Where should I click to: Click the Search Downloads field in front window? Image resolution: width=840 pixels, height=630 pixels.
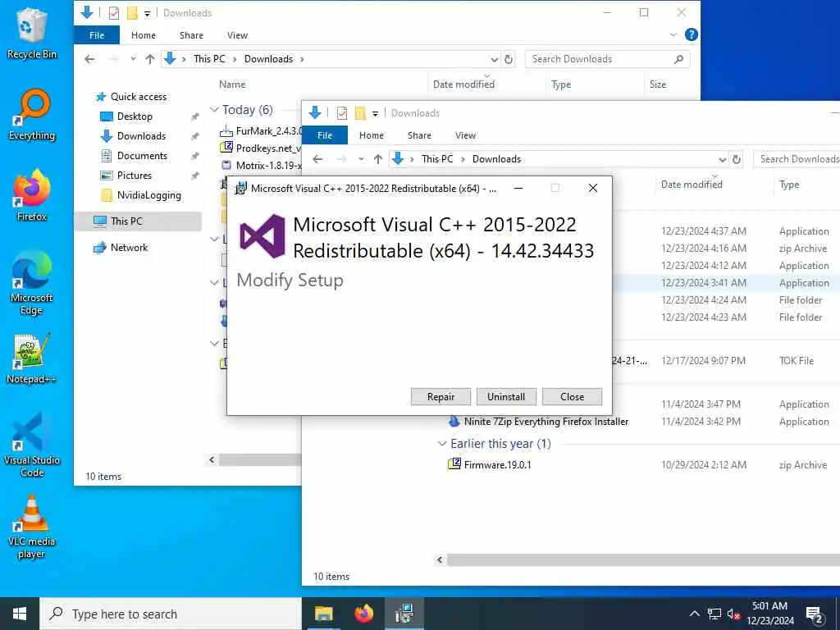(x=797, y=159)
